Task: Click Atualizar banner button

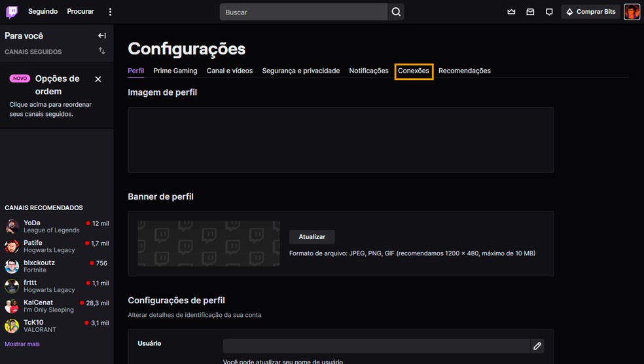Action: (x=312, y=236)
